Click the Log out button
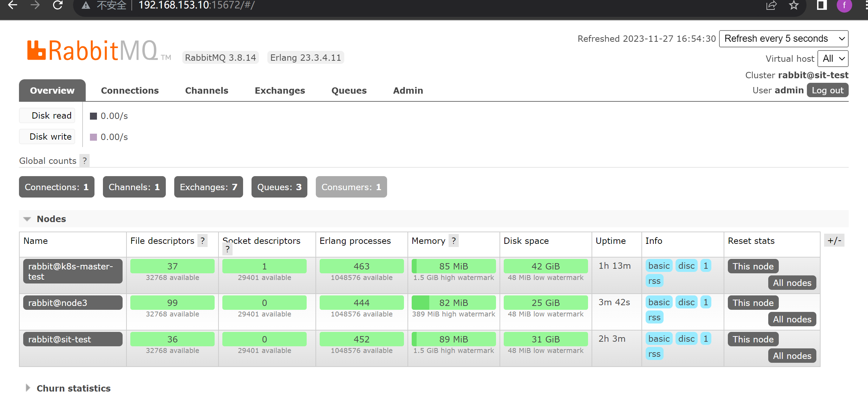 pos(827,90)
